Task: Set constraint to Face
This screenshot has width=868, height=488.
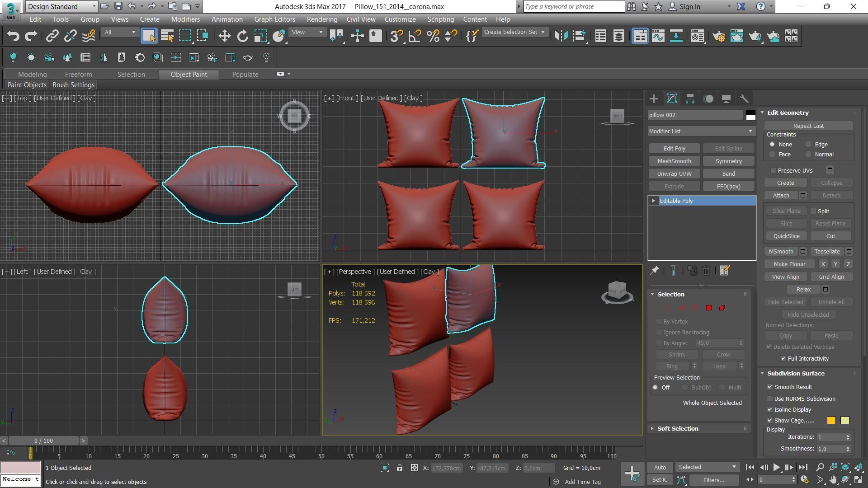Action: click(772, 155)
